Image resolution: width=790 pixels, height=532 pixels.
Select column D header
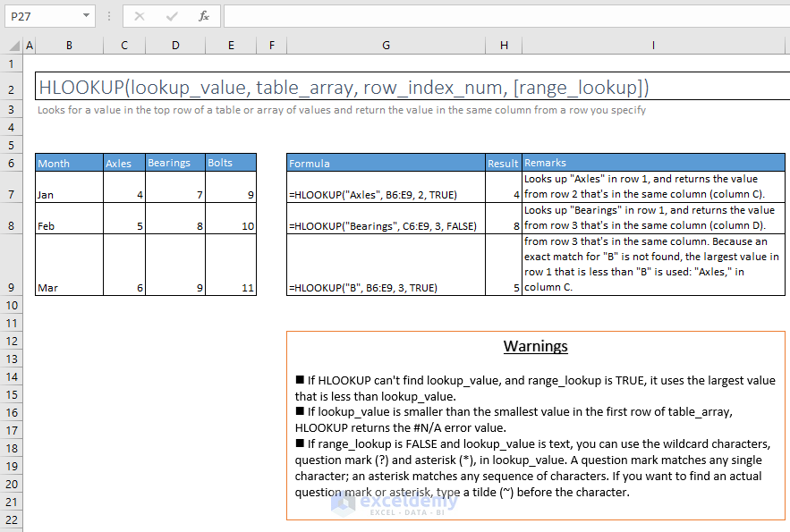pyautogui.click(x=175, y=46)
